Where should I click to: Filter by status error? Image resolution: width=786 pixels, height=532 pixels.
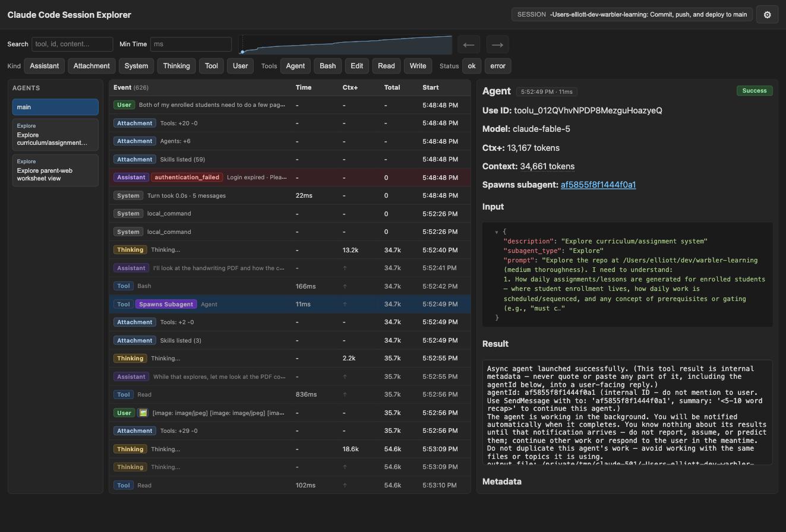498,66
